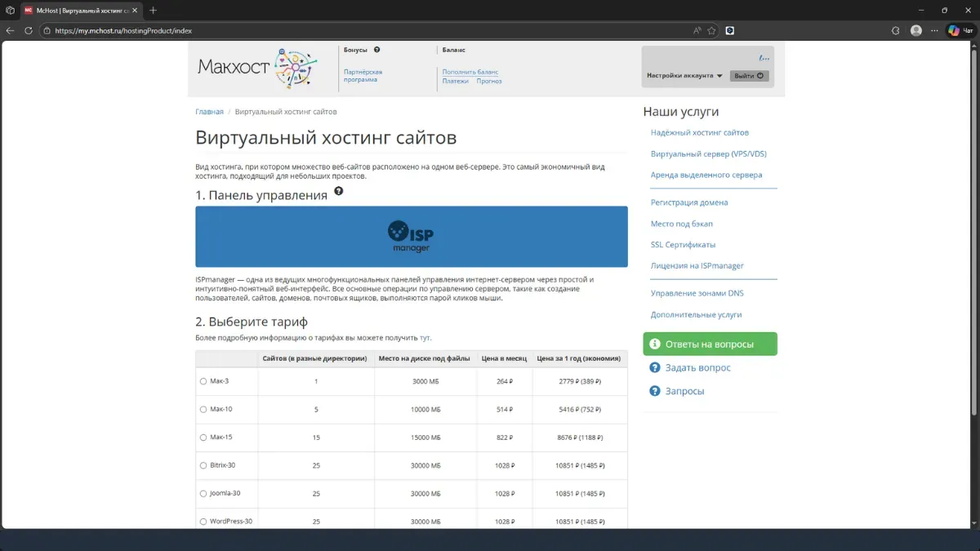
Task: Click the info icon on Ответы на вопросы
Action: (x=654, y=344)
